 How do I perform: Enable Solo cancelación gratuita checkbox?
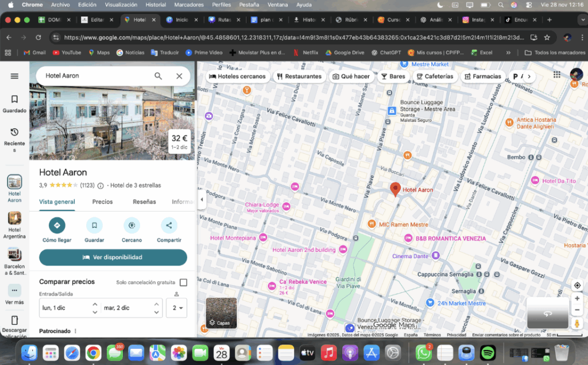(x=183, y=282)
